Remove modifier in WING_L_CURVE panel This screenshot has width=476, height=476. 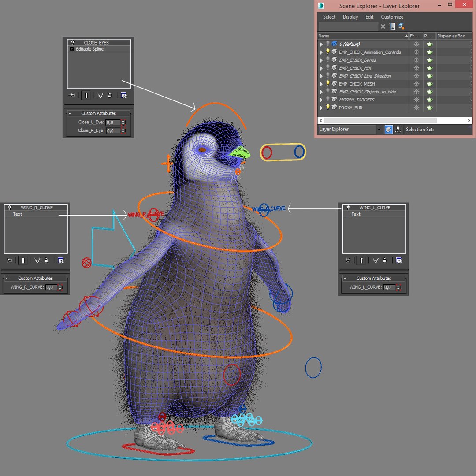tap(385, 260)
